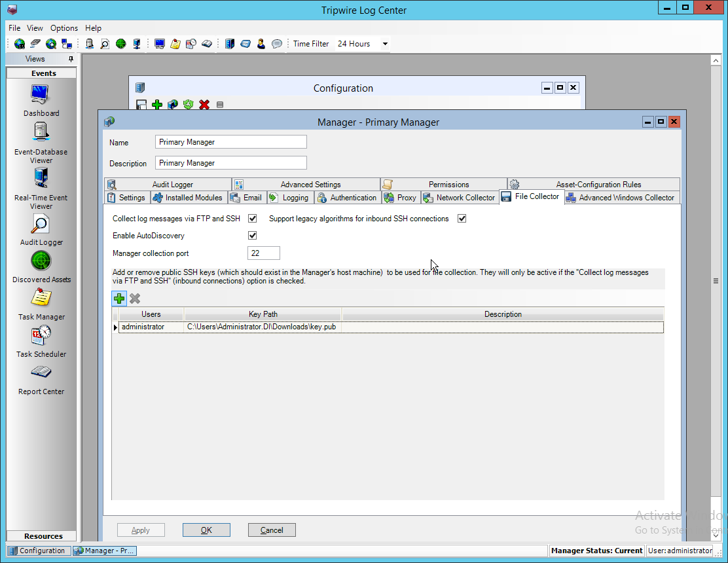728x563 pixels.
Task: Open the Time Filter 24 Hours dropdown
Action: [x=385, y=44]
